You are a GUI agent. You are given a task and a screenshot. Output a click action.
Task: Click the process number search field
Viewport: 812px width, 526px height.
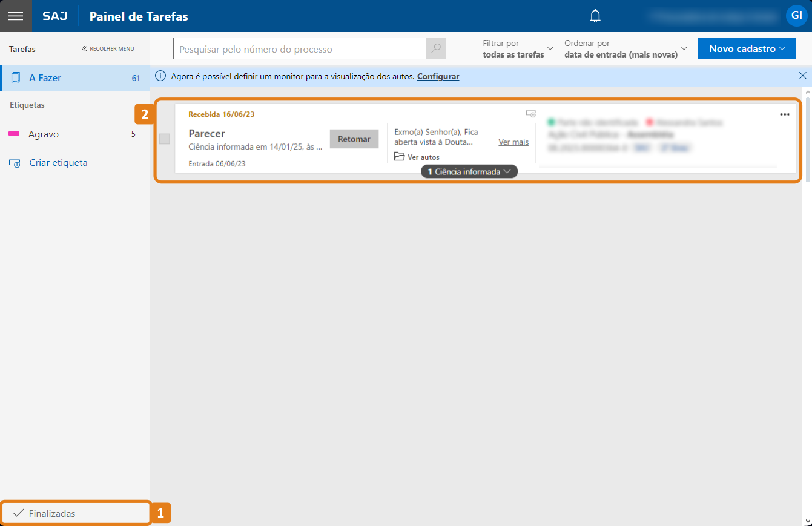point(299,49)
